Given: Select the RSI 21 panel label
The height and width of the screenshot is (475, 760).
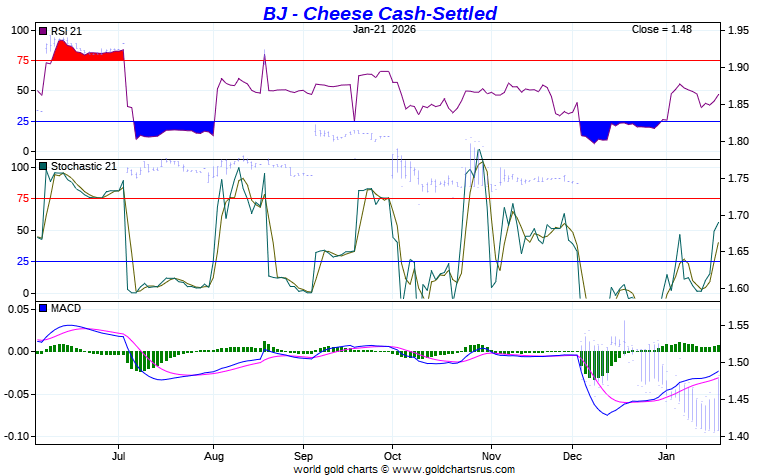Looking at the screenshot, I should tap(66, 31).
